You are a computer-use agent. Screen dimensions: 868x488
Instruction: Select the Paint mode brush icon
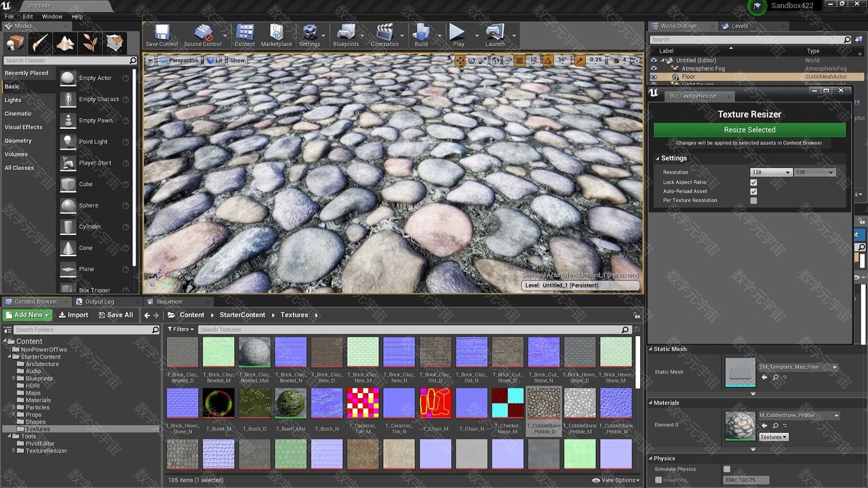pos(40,43)
